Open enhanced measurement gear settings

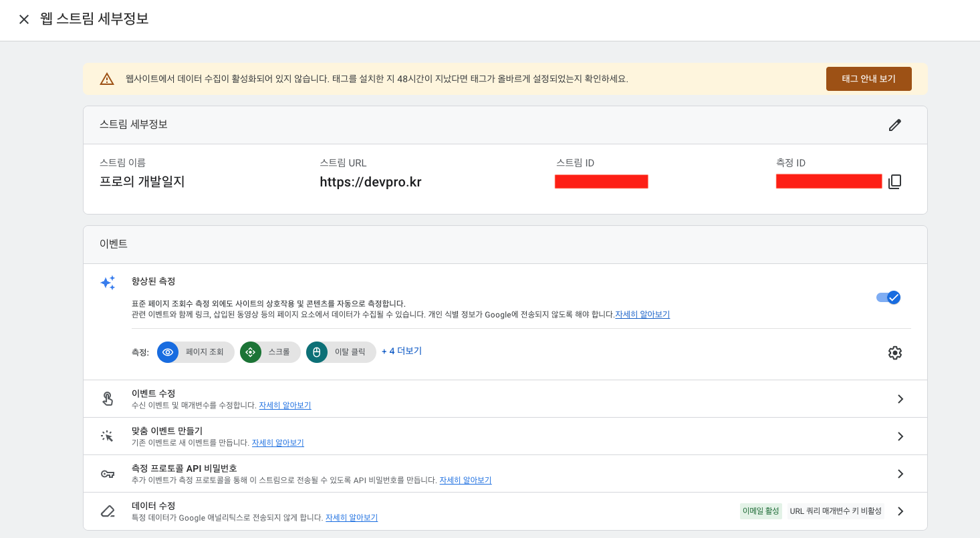[894, 353]
